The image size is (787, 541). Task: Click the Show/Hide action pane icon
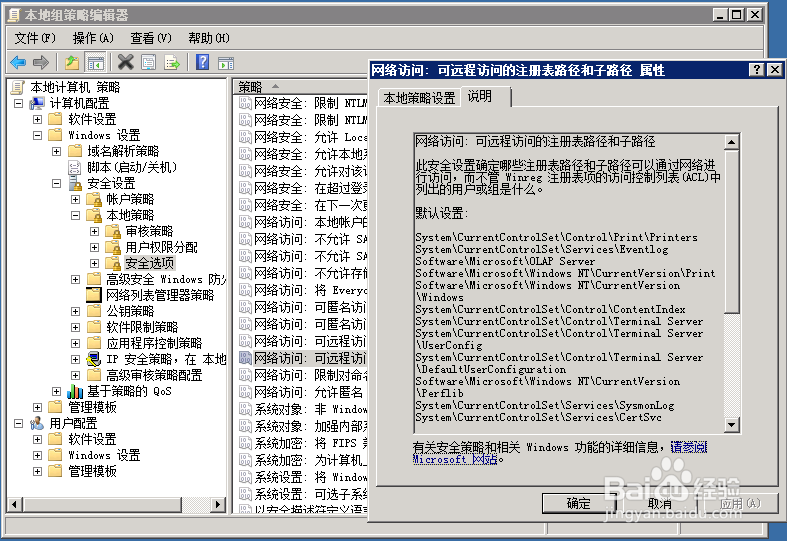click(226, 63)
